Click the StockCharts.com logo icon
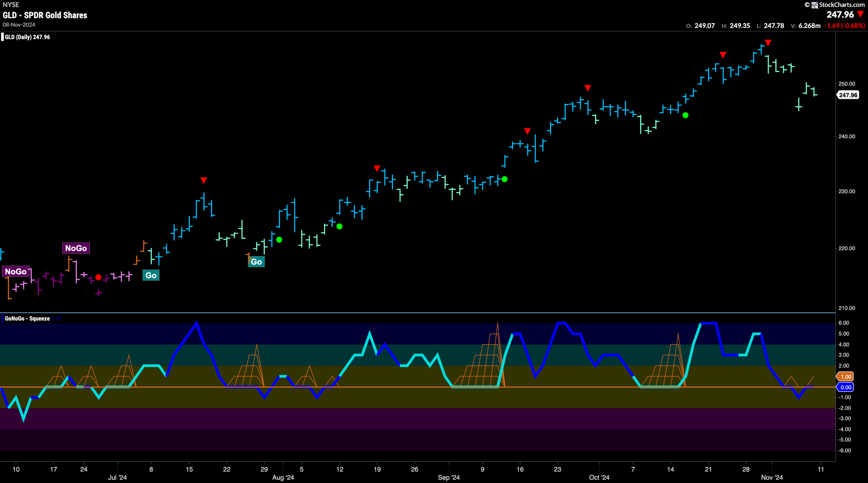The height and width of the screenshot is (483, 868). tap(814, 5)
